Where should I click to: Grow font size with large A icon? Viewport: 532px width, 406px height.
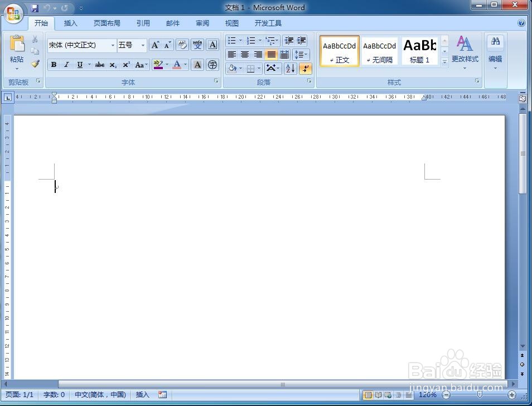[x=155, y=45]
